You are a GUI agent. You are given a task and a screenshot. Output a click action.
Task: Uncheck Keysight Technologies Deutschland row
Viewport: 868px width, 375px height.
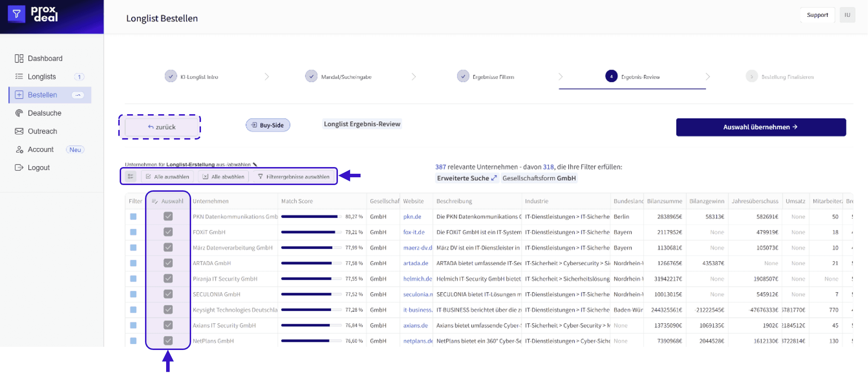(168, 309)
